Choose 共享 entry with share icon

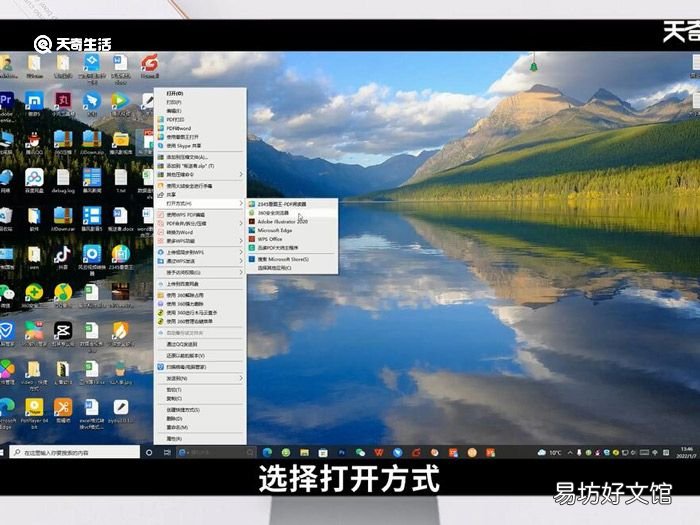(200, 195)
